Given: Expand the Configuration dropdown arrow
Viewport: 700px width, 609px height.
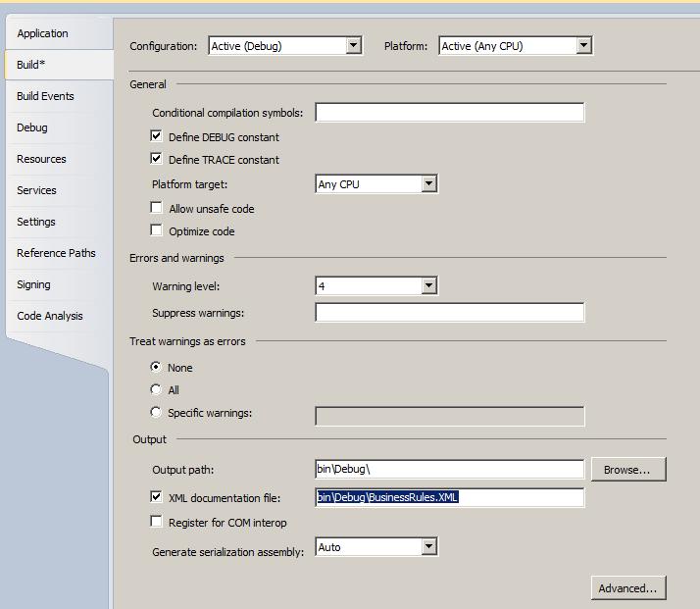Looking at the screenshot, I should pyautogui.click(x=353, y=45).
